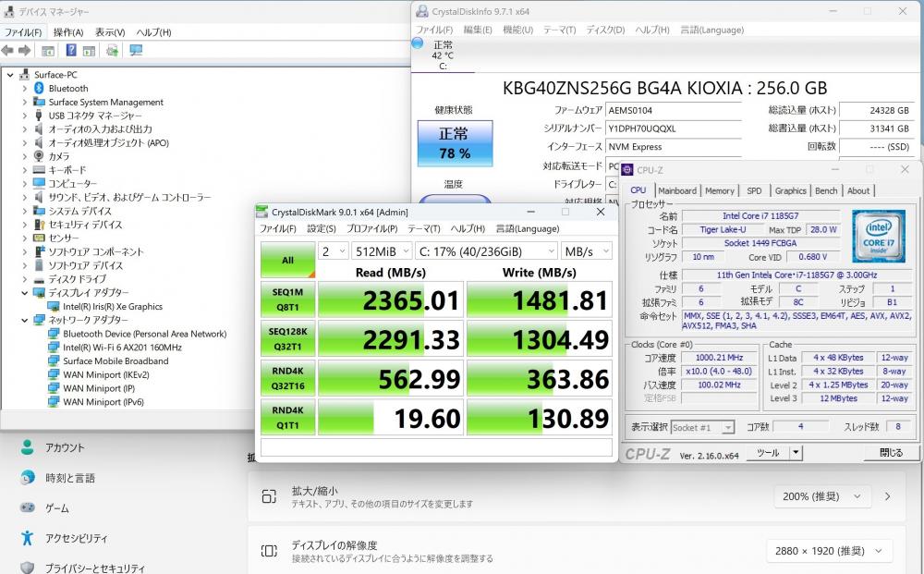Screen dimensions: 924x574
Task: Open アクセシビリティ in Settings sidebar
Action: point(77,538)
